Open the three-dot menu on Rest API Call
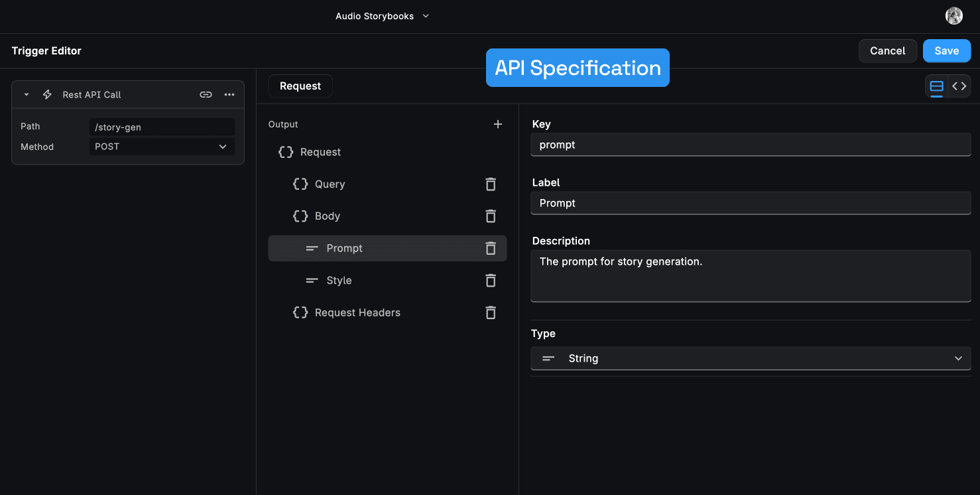This screenshot has height=495, width=980. [229, 95]
